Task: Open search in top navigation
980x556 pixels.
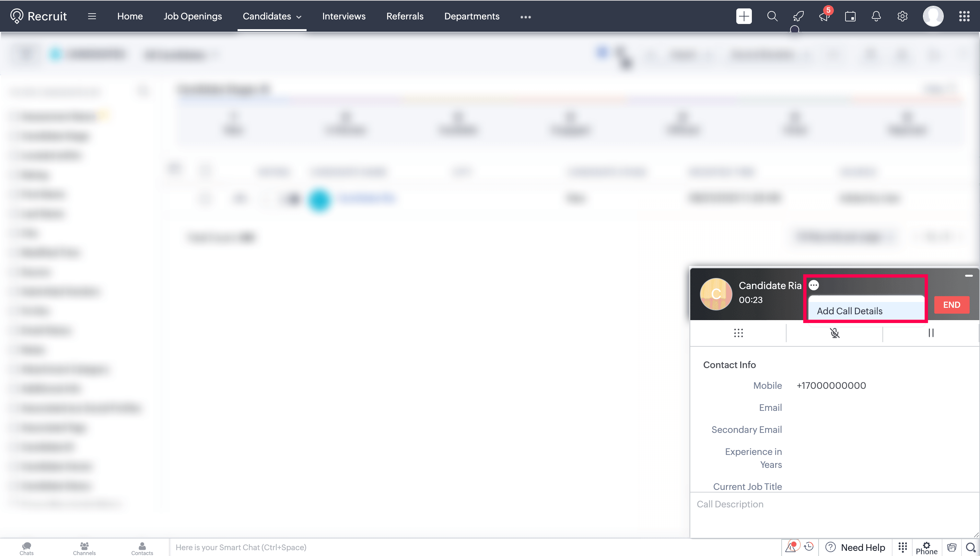Action: (x=772, y=16)
